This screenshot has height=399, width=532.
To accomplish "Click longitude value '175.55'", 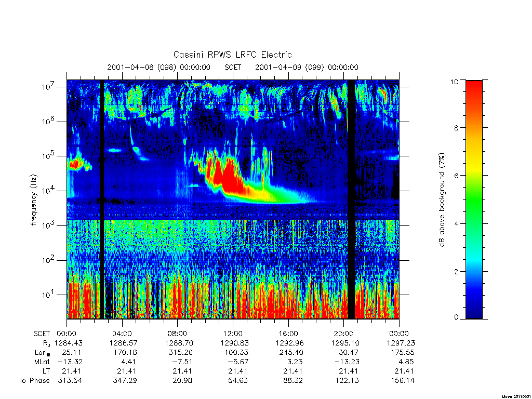I will [402, 353].
